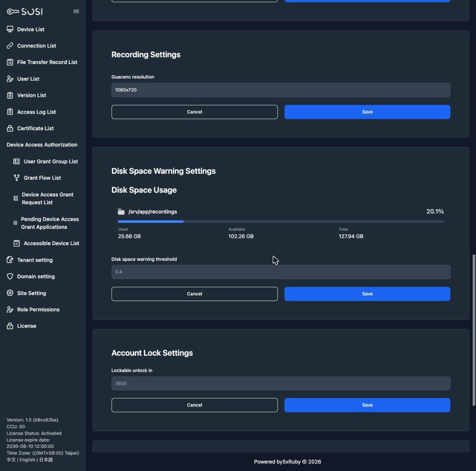Click the page vertical scrollbar

point(473,330)
